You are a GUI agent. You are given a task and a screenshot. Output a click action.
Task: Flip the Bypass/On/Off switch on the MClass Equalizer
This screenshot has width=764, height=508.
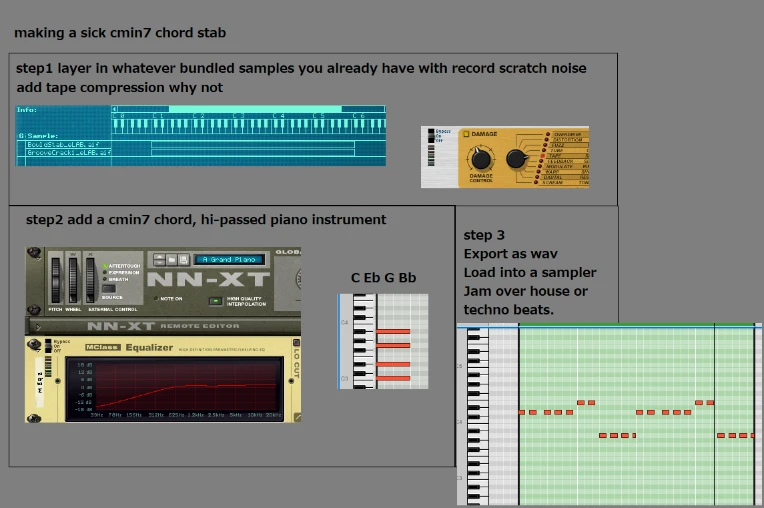pyautogui.click(x=48, y=345)
